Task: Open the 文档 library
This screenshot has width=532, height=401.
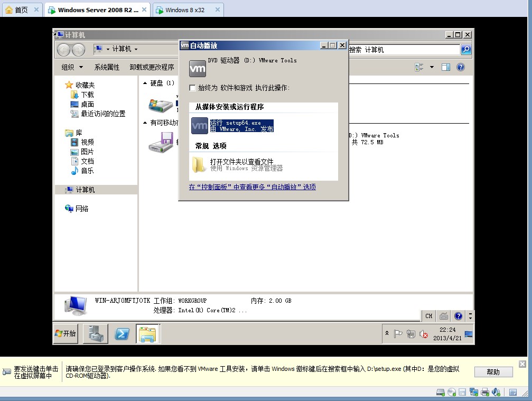Action: [82, 161]
